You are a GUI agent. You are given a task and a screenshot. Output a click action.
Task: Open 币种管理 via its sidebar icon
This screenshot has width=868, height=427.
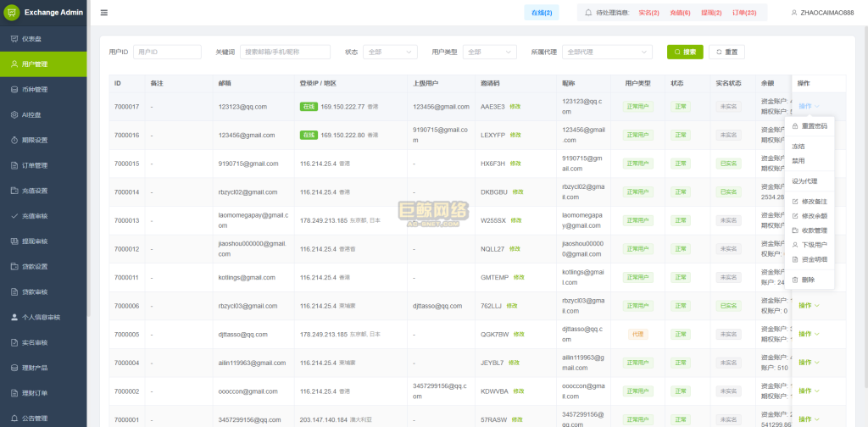click(x=14, y=90)
